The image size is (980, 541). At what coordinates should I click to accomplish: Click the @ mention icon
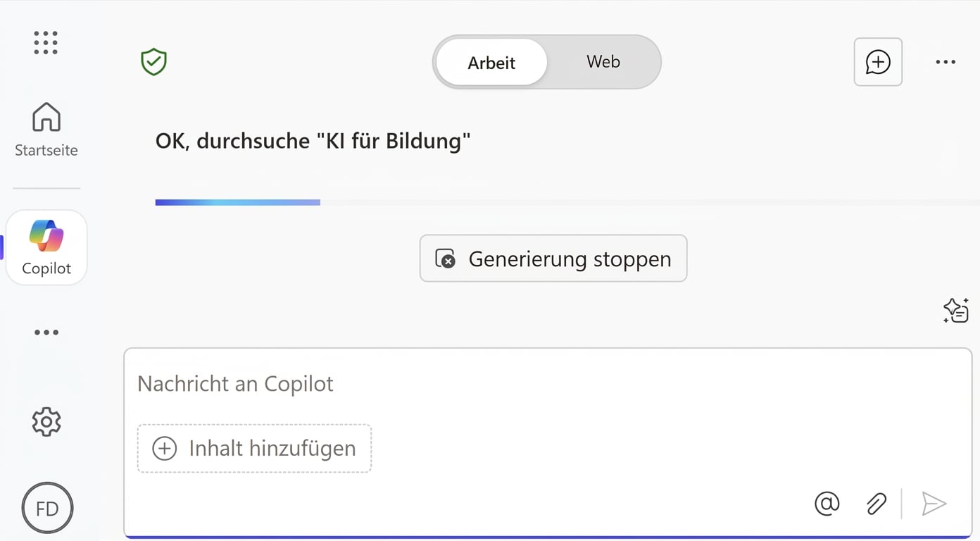(827, 504)
